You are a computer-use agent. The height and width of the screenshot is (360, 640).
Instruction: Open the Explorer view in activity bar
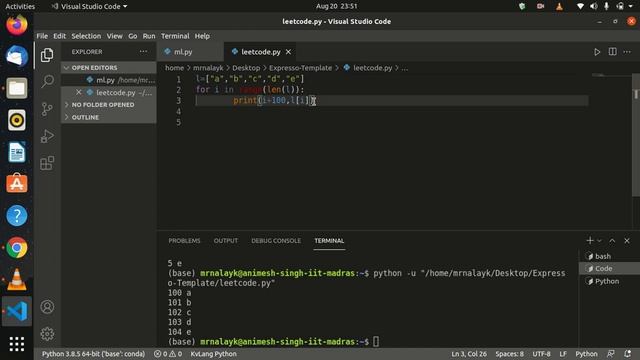[x=47, y=55]
